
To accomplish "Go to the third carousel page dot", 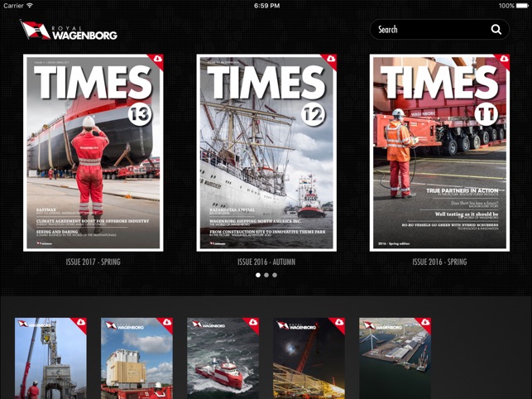I will (x=275, y=275).
